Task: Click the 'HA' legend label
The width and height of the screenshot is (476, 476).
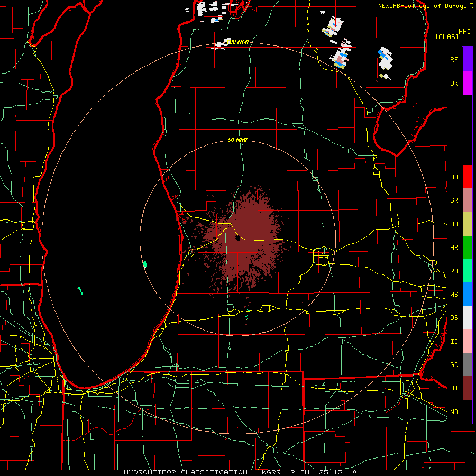Action: (x=454, y=177)
